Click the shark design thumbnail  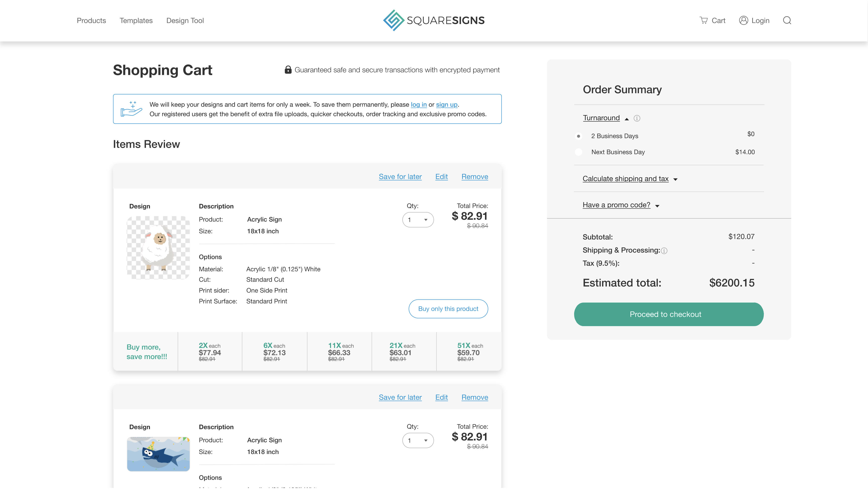[x=158, y=454]
